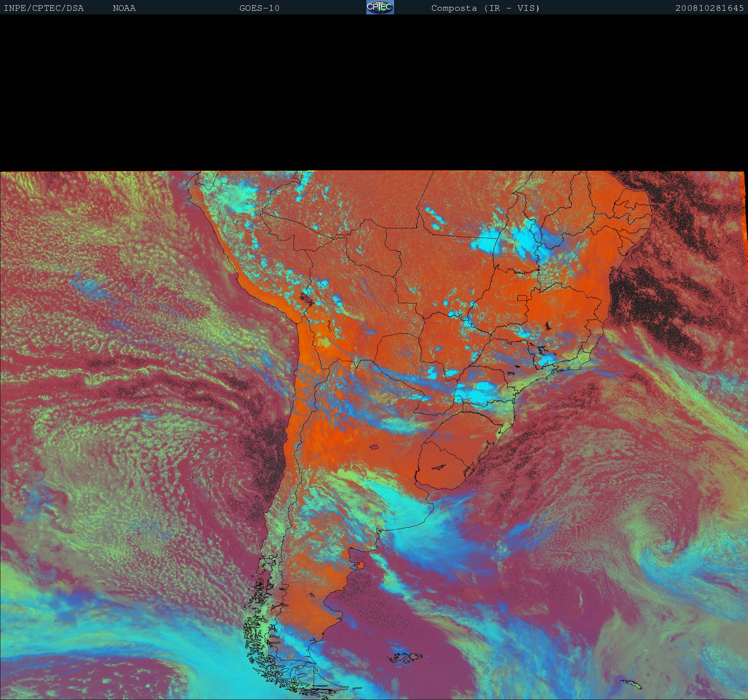Click the CPTEC logo in the header
The width and height of the screenshot is (748, 700).
pos(380,7)
